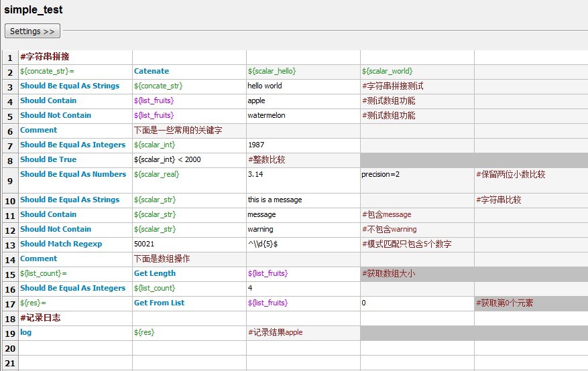Select '${list_fruits}' in the Get From List row
This screenshot has width=588, height=371.
303,303
